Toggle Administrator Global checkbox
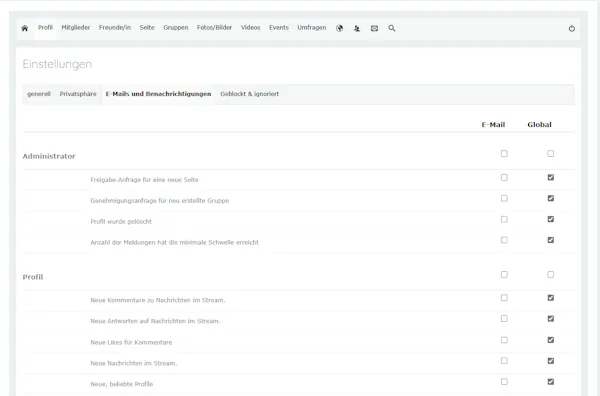 551,153
